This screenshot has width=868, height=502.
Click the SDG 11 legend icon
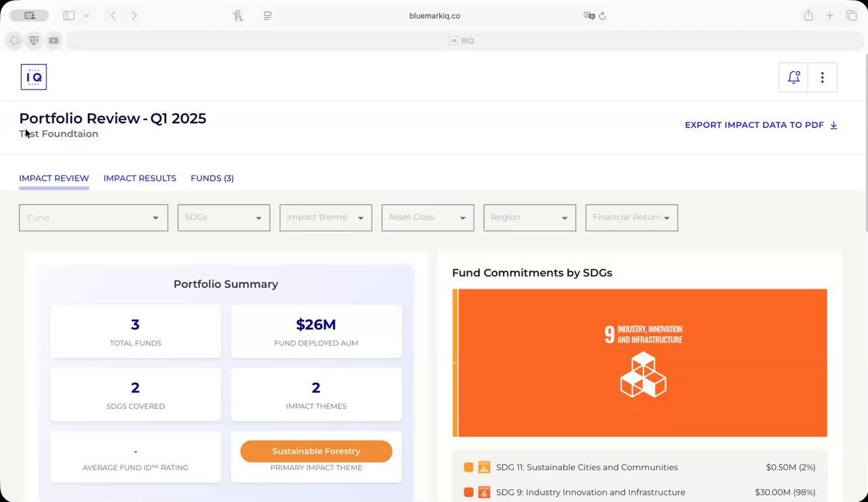click(x=484, y=467)
